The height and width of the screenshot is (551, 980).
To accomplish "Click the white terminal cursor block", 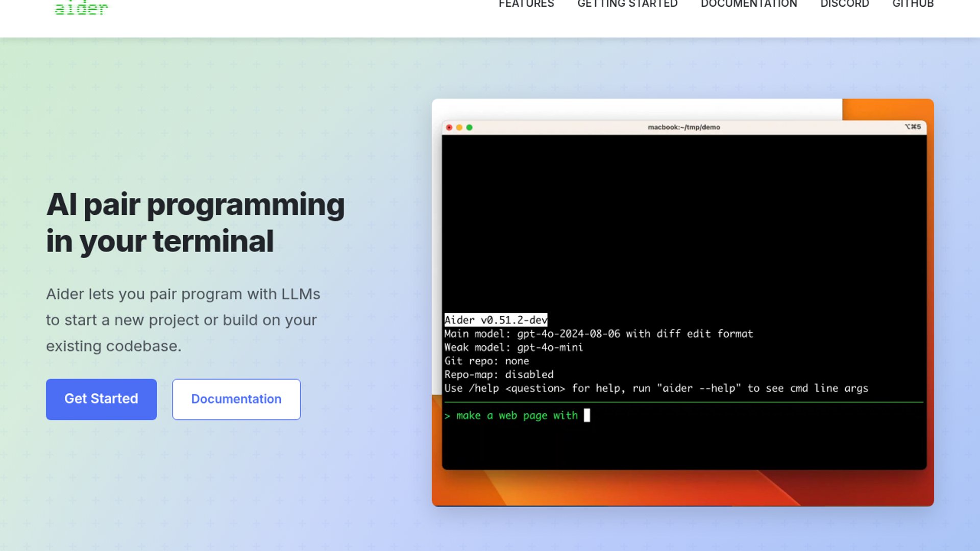I will 587,415.
